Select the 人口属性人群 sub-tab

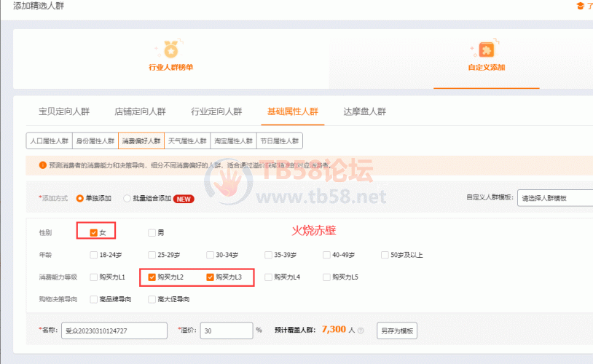point(50,141)
